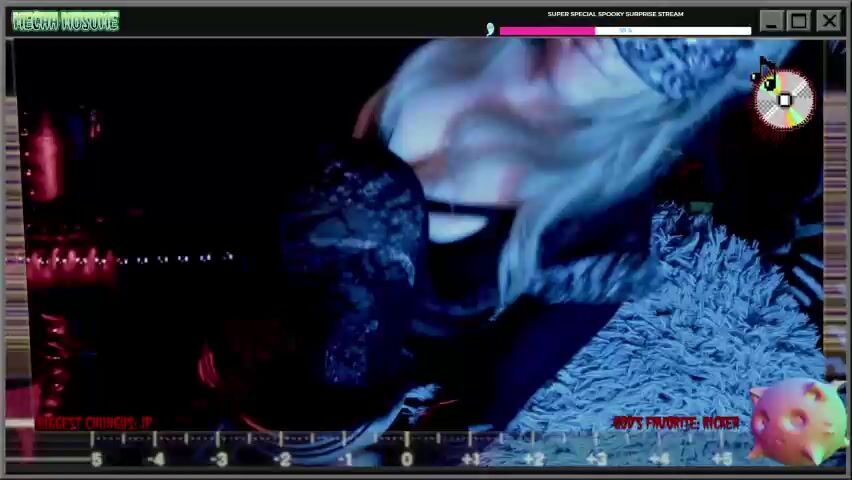The width and height of the screenshot is (852, 480).
Task: Click the pink stream goal progress bar
Action: [625, 31]
